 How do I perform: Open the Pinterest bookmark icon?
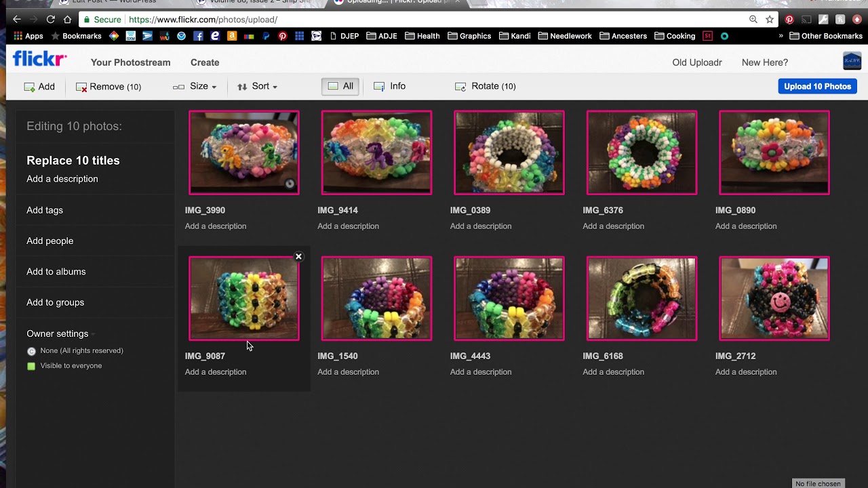tap(282, 36)
